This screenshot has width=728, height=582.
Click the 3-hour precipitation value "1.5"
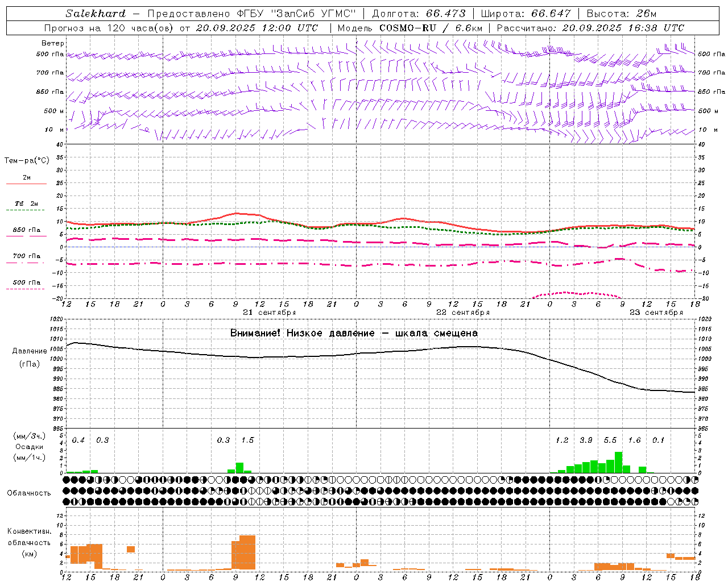247,440
